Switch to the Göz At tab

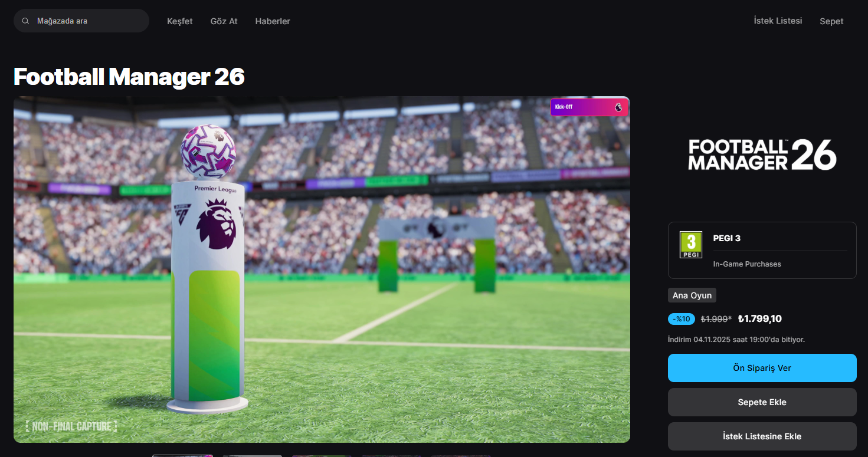click(224, 21)
